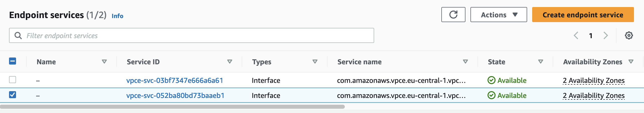Open table preferences gear icon
Screen dimensions: 644x113
click(629, 36)
